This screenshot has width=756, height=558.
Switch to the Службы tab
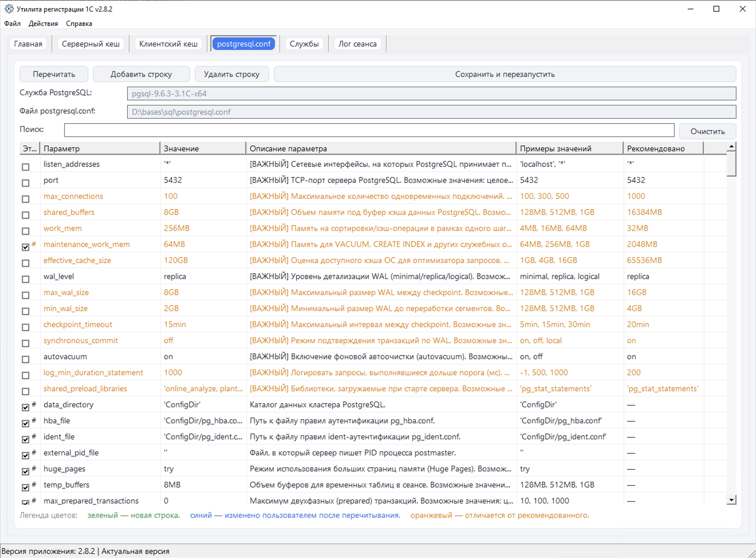tap(304, 44)
